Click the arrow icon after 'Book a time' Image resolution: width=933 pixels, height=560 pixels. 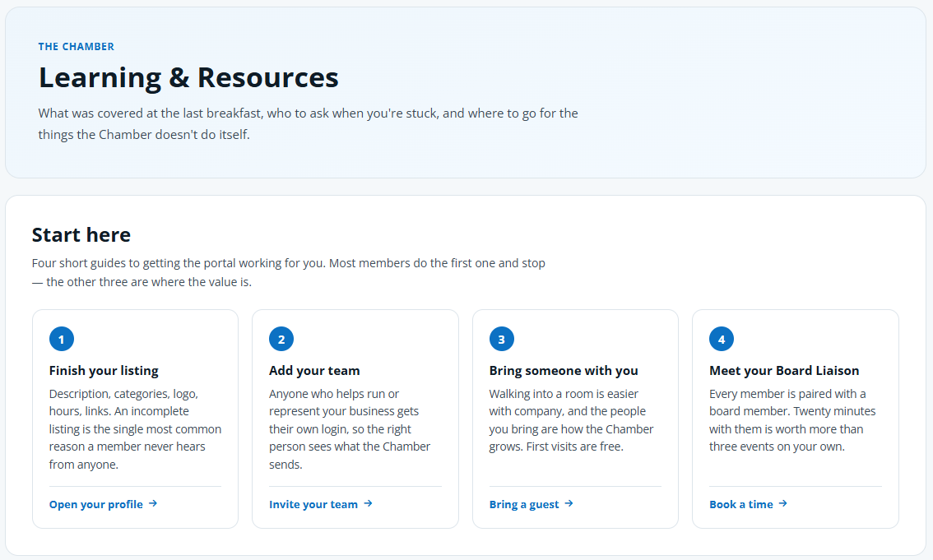tap(782, 503)
